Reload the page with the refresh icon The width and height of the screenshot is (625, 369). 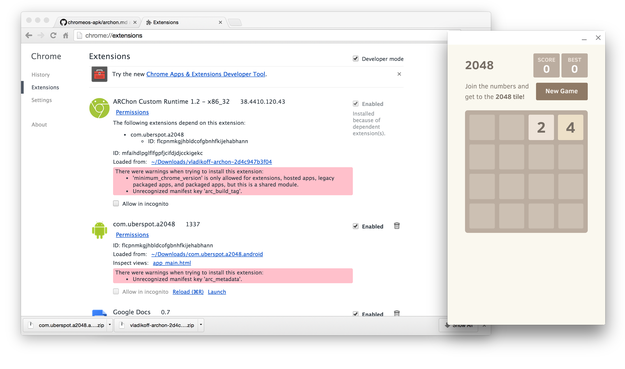53,35
